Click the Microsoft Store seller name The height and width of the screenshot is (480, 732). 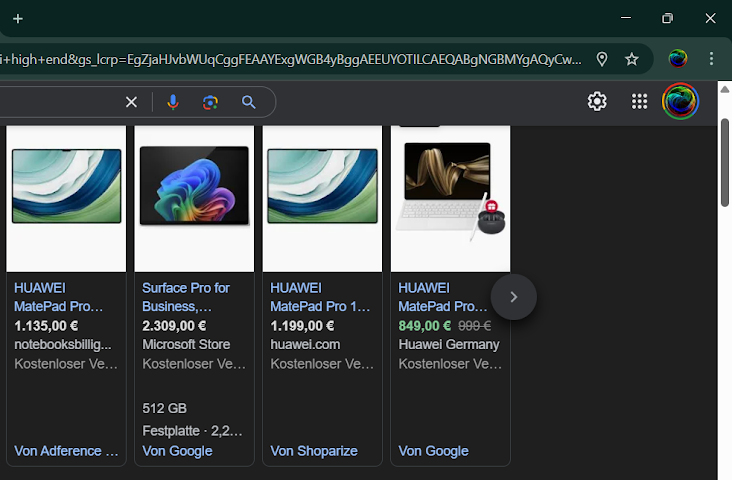(186, 345)
